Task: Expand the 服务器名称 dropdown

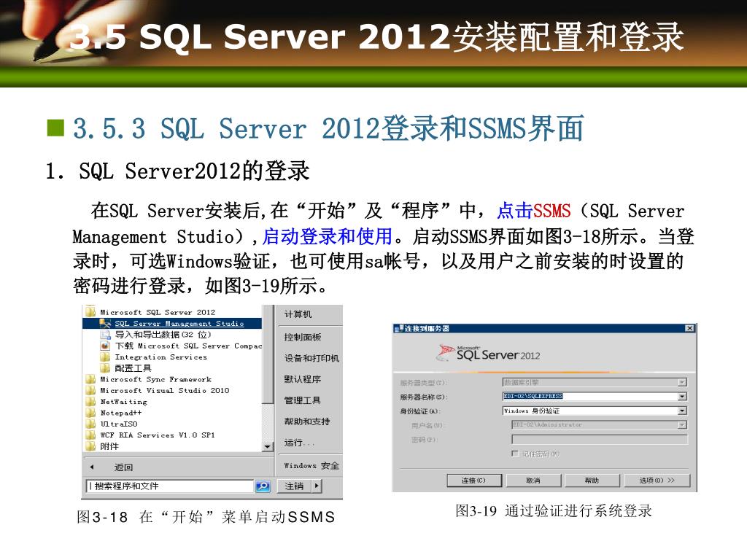Action: click(x=682, y=397)
